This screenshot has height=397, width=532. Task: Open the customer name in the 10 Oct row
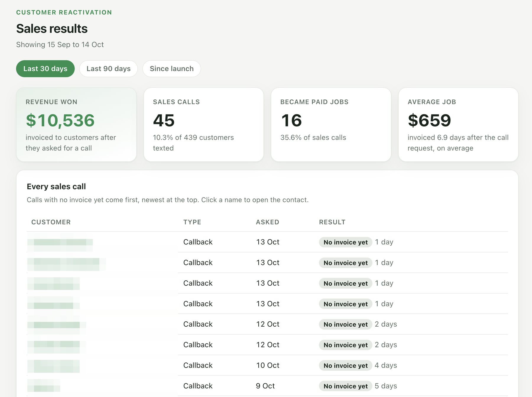[x=53, y=366]
